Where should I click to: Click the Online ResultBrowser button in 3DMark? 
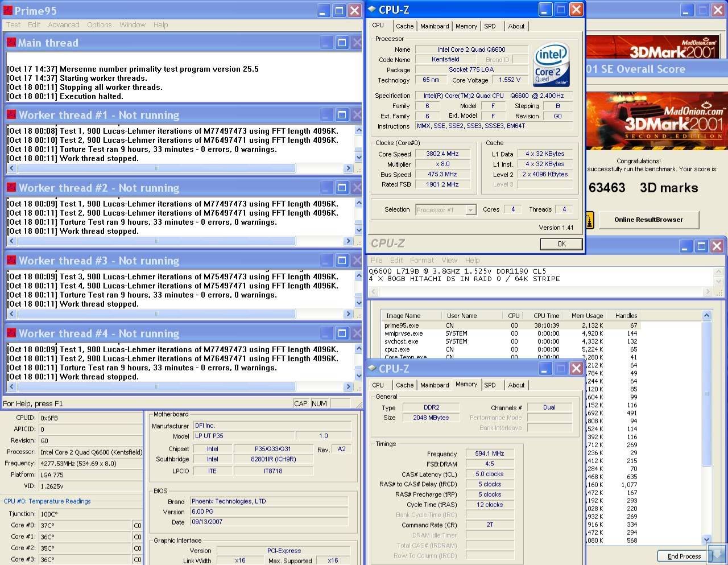(648, 220)
